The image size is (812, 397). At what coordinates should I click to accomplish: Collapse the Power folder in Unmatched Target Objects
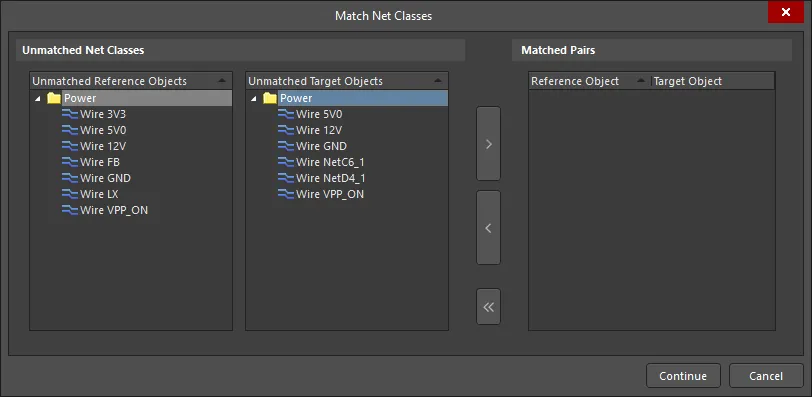(253, 99)
